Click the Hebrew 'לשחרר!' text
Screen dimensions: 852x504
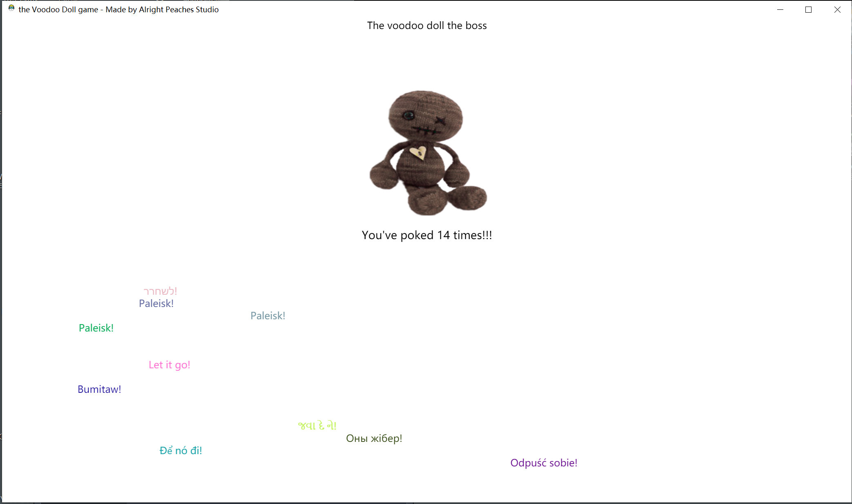[160, 290]
